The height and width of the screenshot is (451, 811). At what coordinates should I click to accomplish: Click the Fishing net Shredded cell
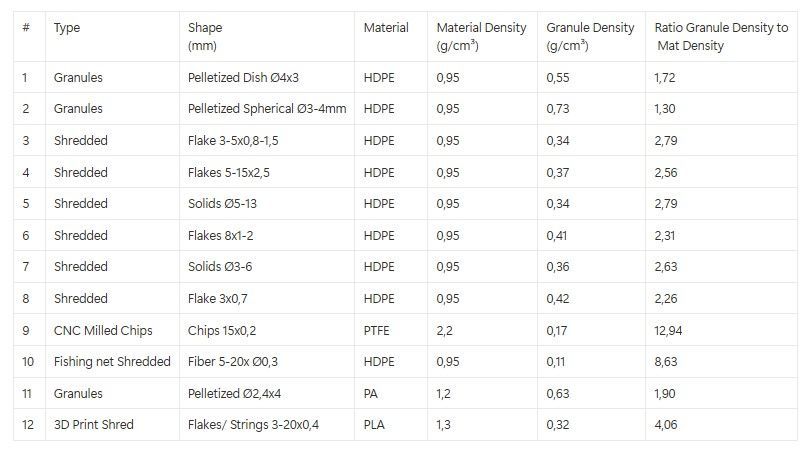click(x=112, y=361)
